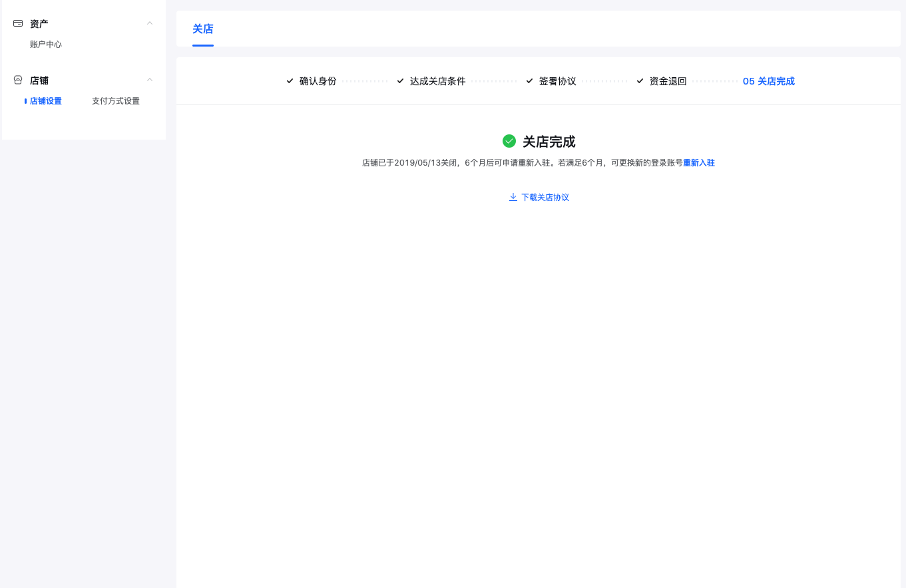Click the checkmark icon before 签署协议
906x588 pixels.
[x=529, y=80]
